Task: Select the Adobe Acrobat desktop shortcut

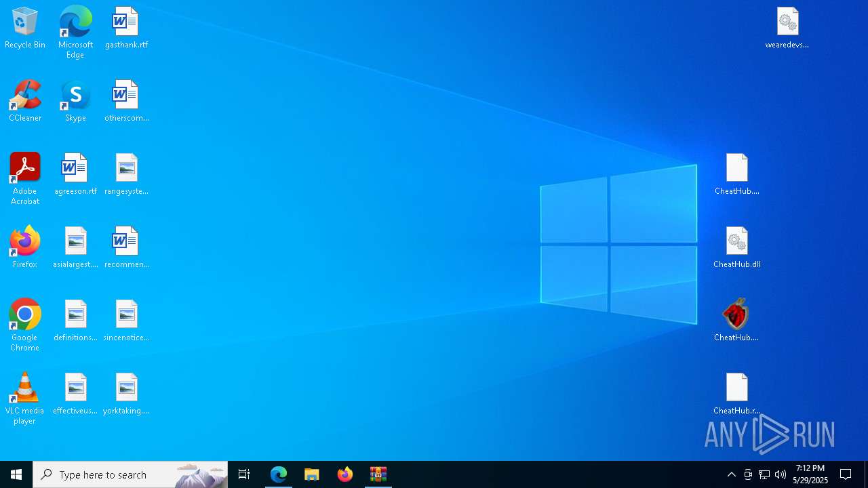Action: pyautogui.click(x=25, y=179)
